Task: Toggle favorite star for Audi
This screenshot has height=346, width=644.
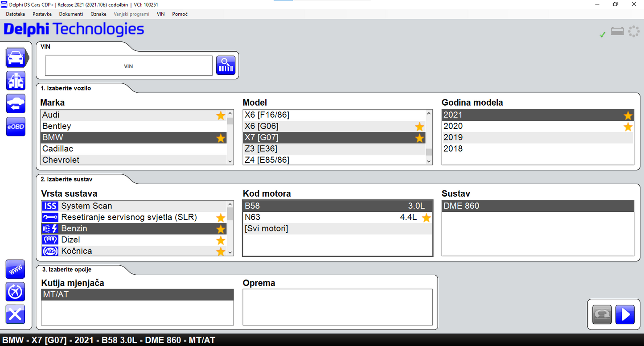Action: [221, 115]
